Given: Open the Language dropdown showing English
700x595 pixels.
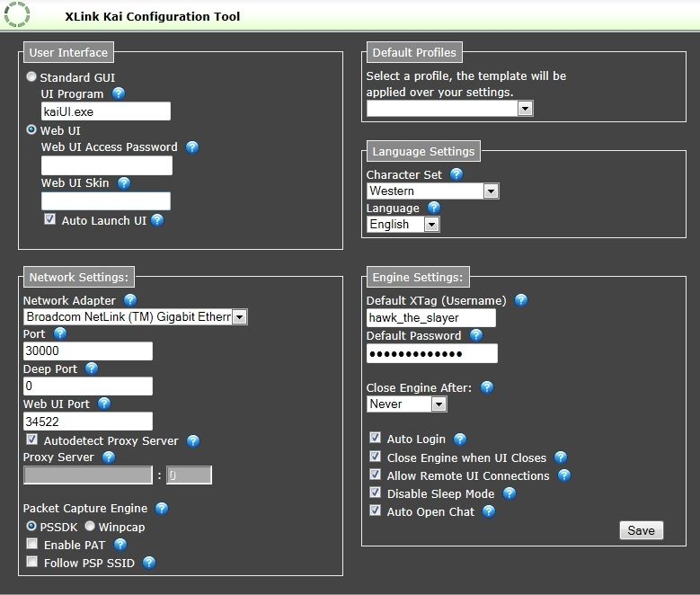Looking at the screenshot, I should coord(403,224).
